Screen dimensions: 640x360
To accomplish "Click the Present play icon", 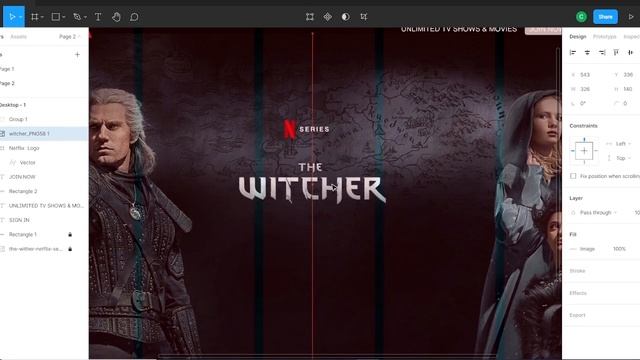I will tap(631, 17).
